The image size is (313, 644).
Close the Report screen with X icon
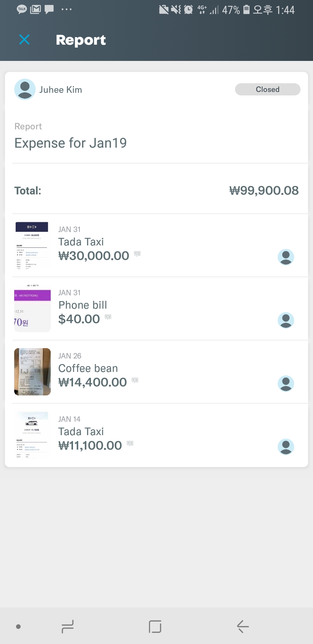click(x=24, y=40)
